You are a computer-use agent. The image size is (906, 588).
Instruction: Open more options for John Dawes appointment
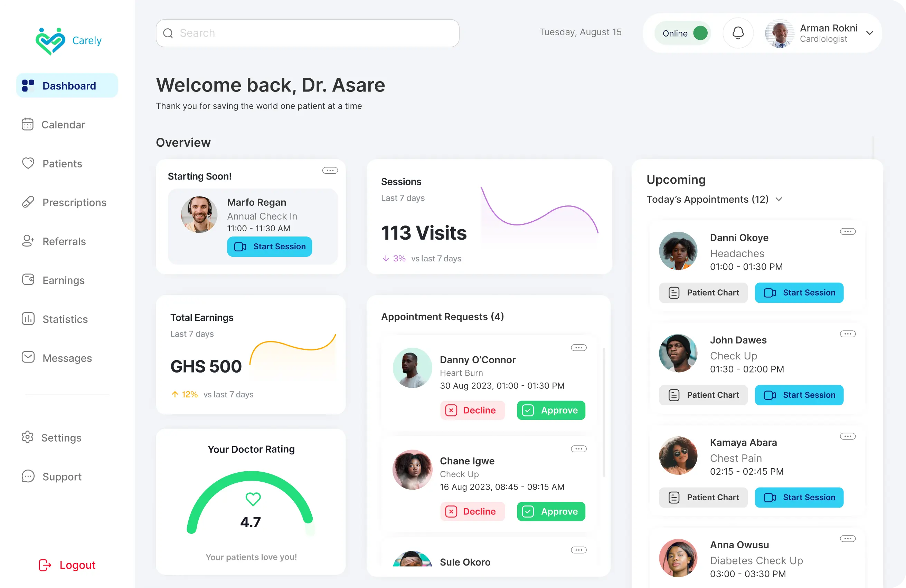(x=847, y=334)
